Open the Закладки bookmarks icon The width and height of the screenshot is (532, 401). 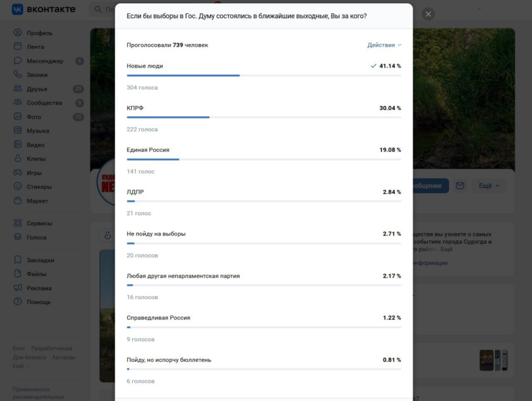[18, 260]
